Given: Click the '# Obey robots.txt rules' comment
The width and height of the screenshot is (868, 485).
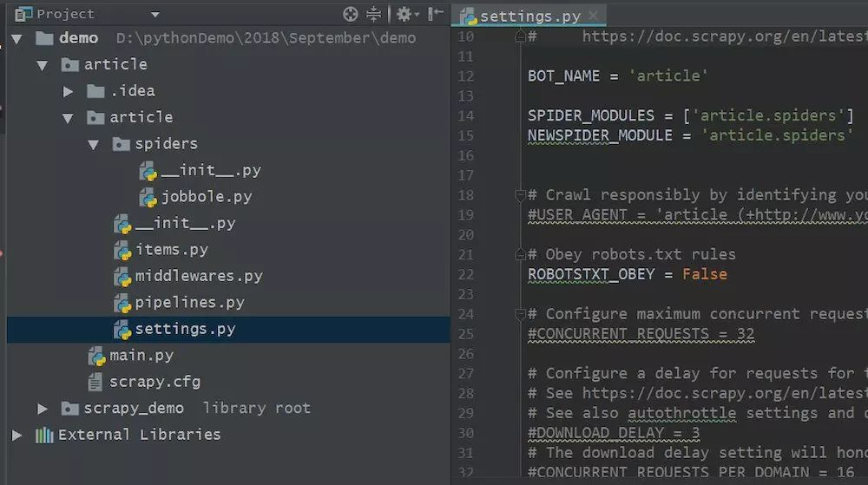Looking at the screenshot, I should (632, 254).
